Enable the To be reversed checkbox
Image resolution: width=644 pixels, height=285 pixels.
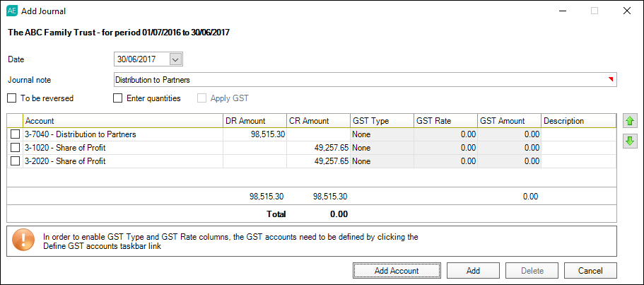tap(12, 98)
